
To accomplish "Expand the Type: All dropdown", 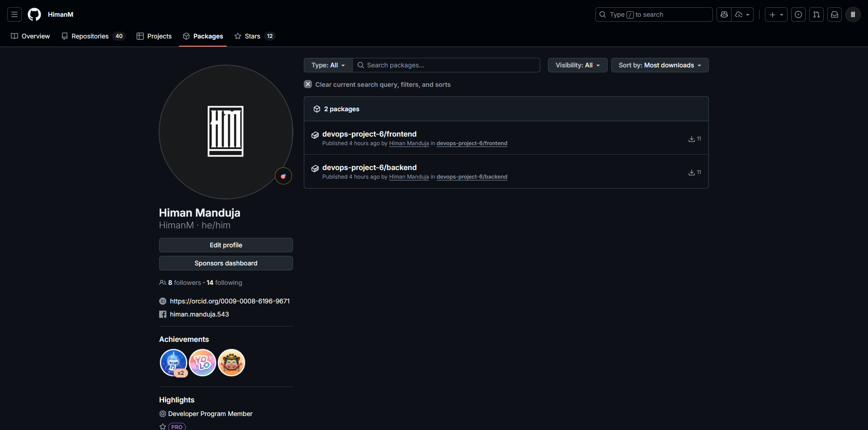I will [x=328, y=65].
